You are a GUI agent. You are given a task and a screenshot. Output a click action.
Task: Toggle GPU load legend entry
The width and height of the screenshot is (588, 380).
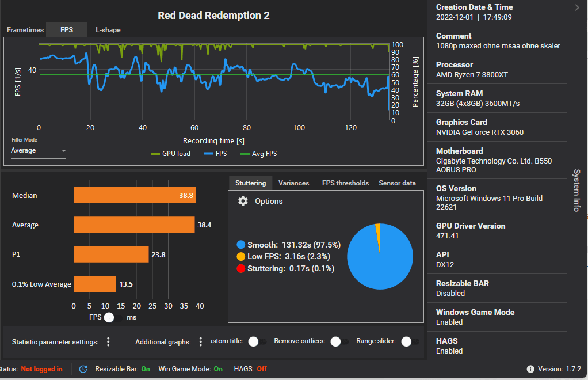[x=170, y=153]
